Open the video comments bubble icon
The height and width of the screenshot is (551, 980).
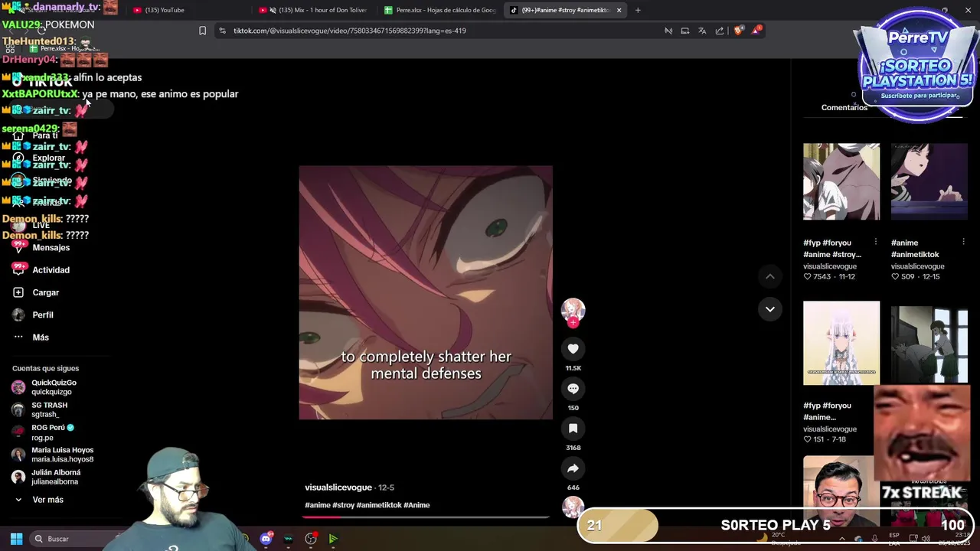[573, 389]
